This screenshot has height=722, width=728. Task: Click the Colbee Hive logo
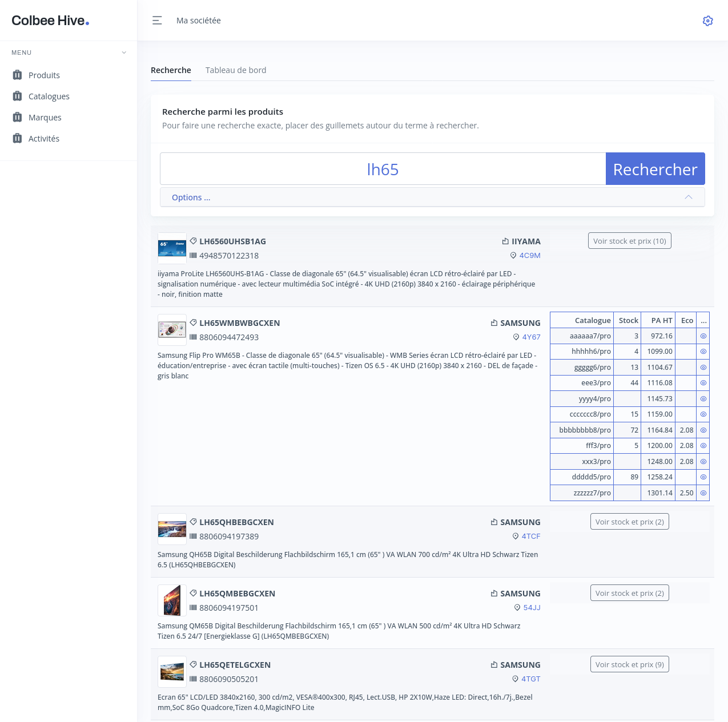click(x=50, y=21)
